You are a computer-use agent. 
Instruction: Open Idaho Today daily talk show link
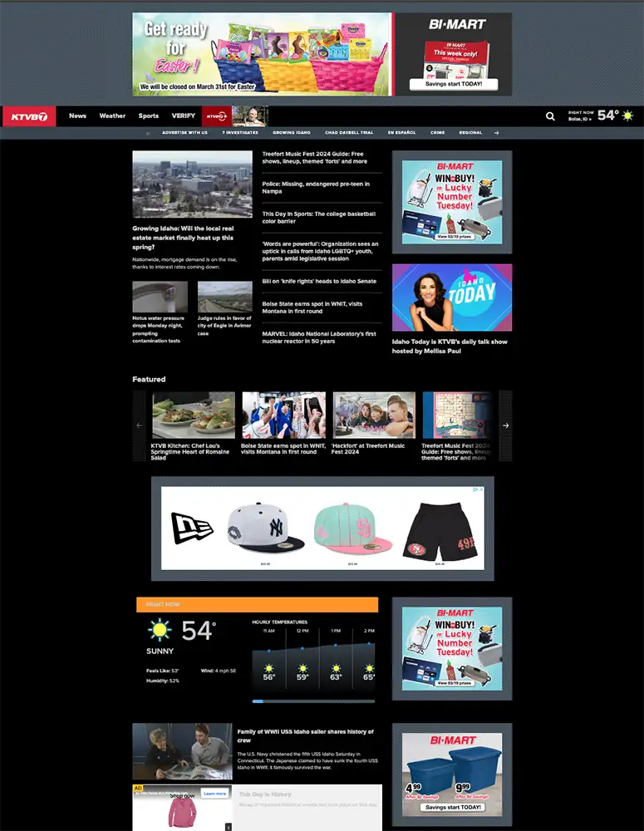pyautogui.click(x=450, y=346)
